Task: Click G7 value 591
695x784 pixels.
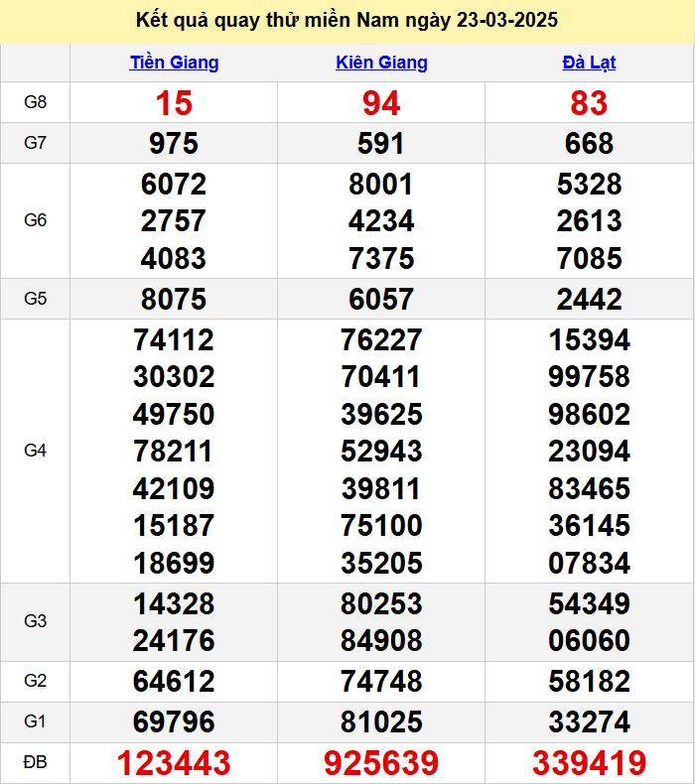Action: (381, 144)
